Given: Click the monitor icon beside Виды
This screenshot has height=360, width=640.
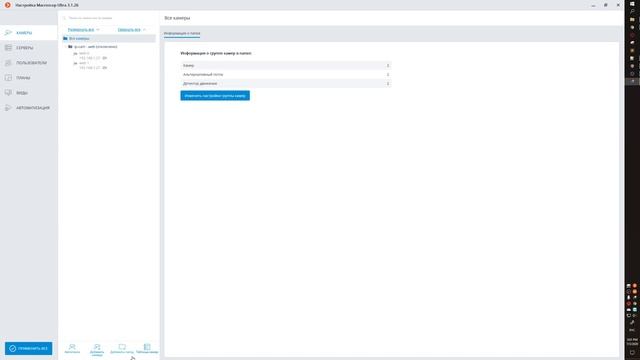Looking at the screenshot, I should pos(8,93).
